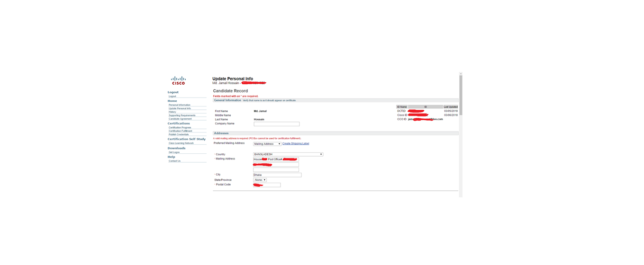Click the Certifications sidebar heading

point(179,124)
